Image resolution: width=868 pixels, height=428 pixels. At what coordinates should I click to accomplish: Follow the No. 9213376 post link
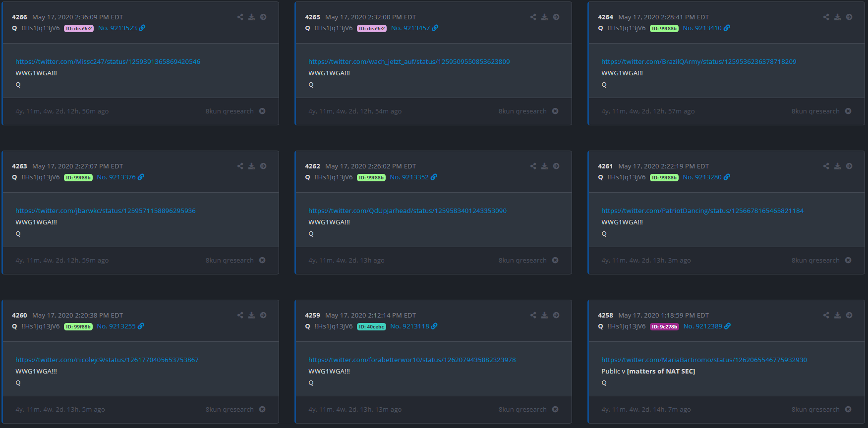(x=120, y=177)
